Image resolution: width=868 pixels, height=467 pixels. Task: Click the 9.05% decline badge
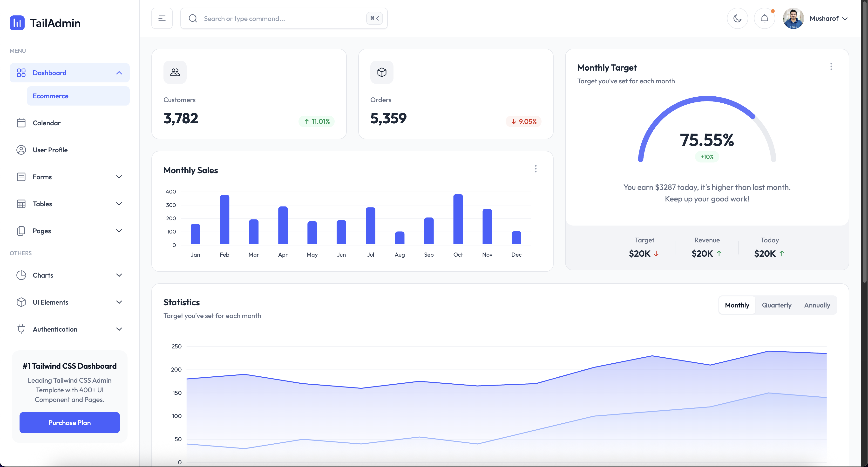(524, 121)
